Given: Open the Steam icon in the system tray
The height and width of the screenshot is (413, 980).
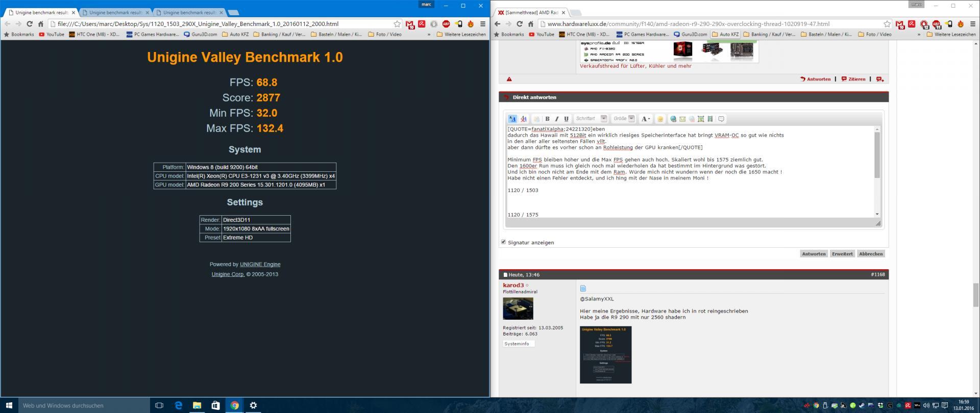Looking at the screenshot, I should pyautogui.click(x=862, y=406).
